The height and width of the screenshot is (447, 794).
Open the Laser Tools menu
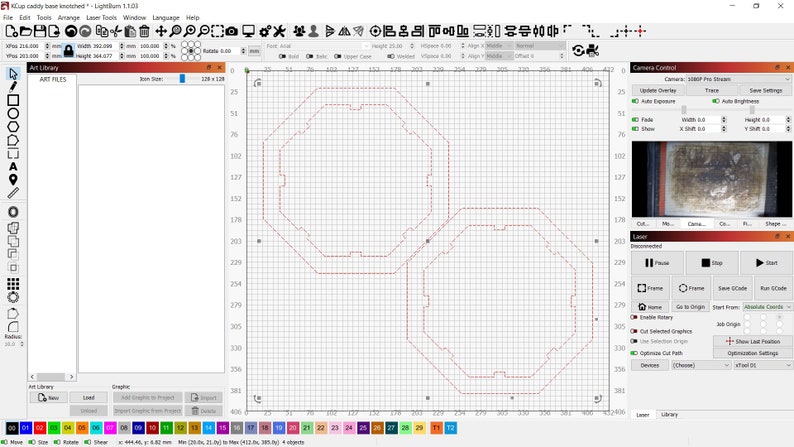101,17
